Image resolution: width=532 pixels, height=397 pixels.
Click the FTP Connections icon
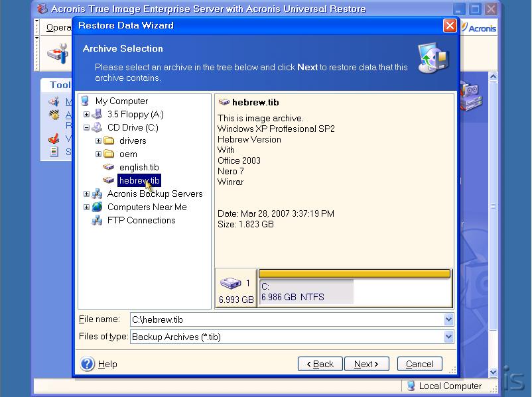pyautogui.click(x=97, y=220)
